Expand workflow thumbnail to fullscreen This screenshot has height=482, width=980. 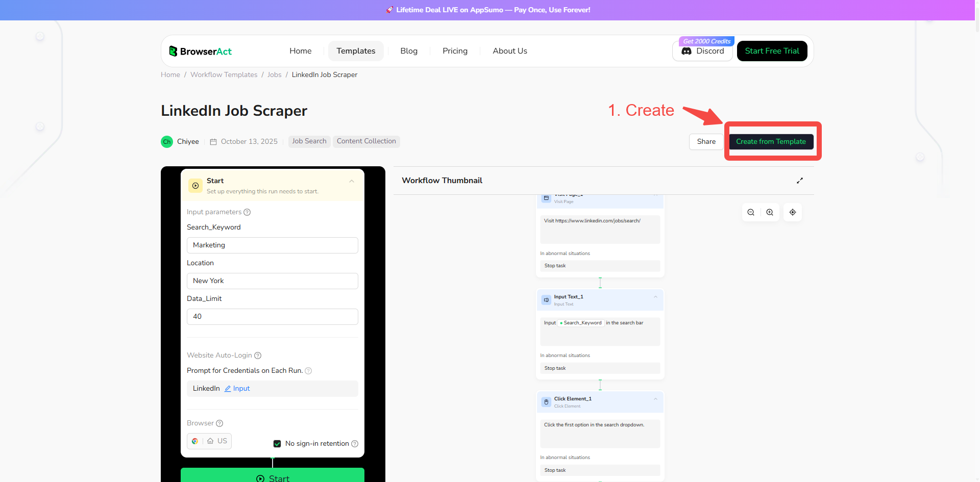[x=800, y=181]
